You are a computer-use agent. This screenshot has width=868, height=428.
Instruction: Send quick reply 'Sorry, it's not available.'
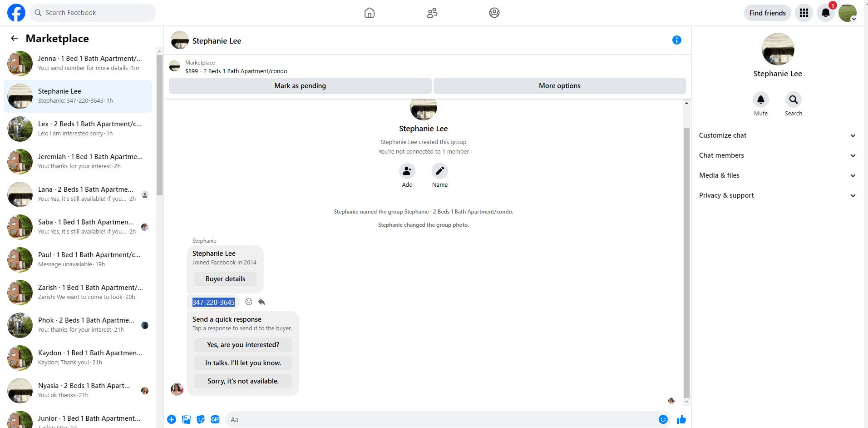pos(243,381)
